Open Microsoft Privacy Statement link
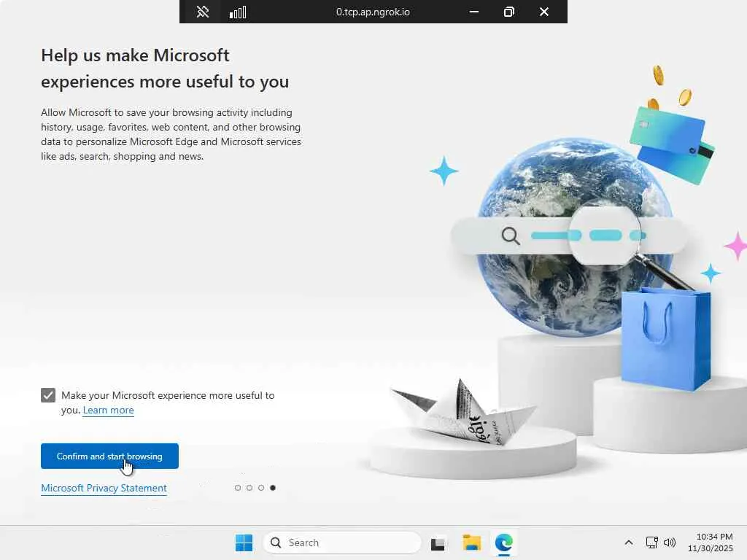This screenshot has height=560, width=747. click(104, 488)
